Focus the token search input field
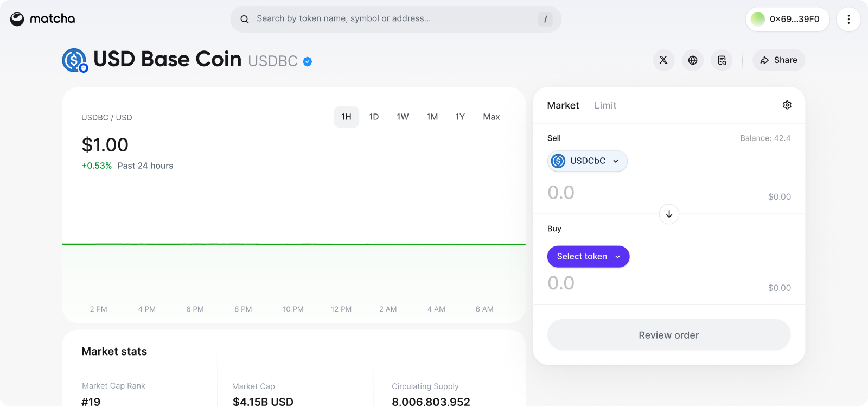The image size is (868, 406). click(396, 19)
